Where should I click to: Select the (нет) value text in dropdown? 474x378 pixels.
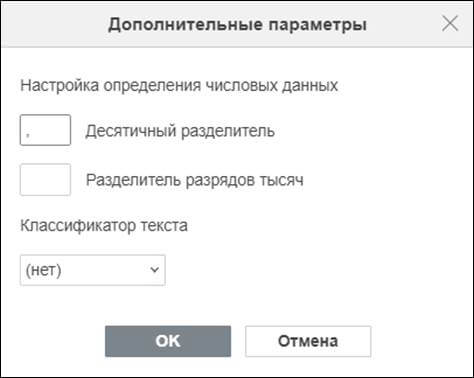(43, 270)
